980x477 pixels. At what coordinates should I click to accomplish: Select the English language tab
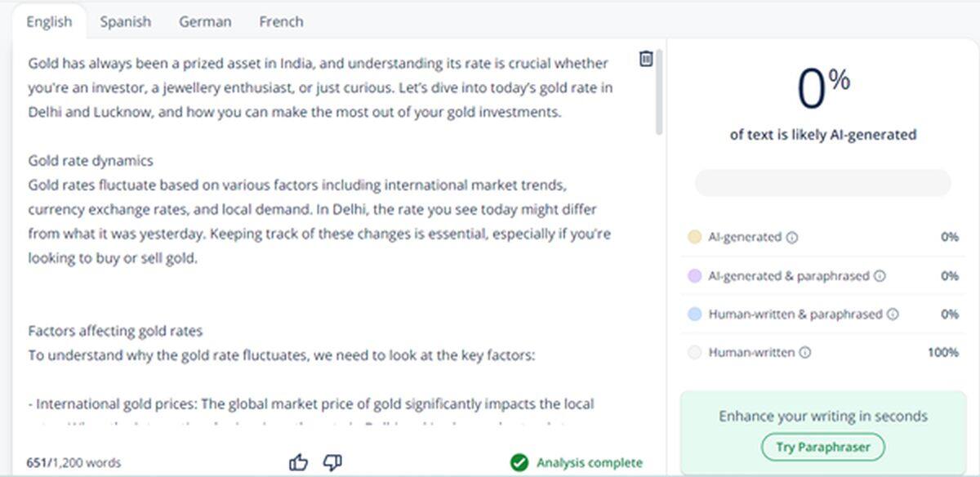point(49,22)
